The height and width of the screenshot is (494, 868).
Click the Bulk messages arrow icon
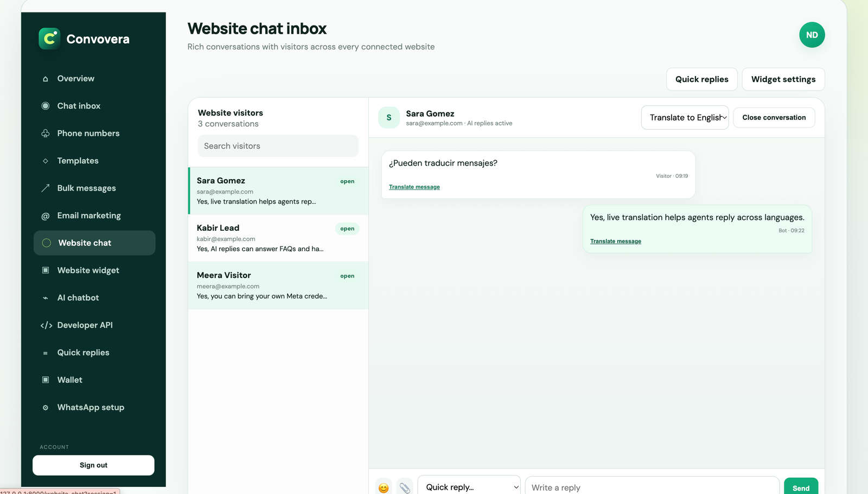[x=46, y=188]
